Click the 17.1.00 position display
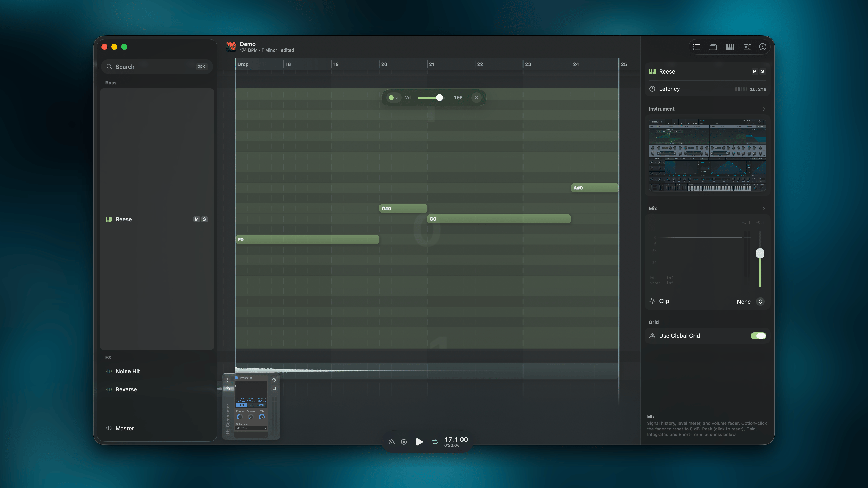The image size is (868, 488). [x=456, y=440]
